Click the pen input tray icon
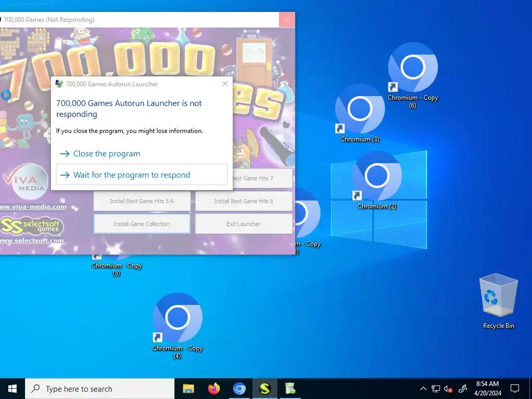 coord(463,389)
